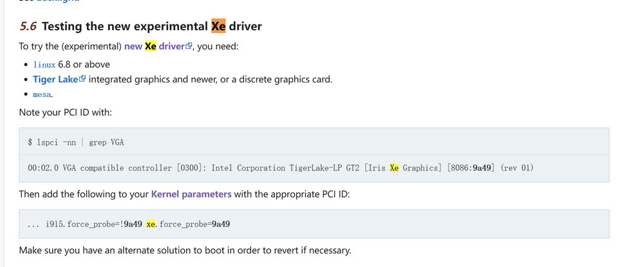
Task: Click bold "9a49" inside "[8086:9a49]"
Action: point(482,168)
